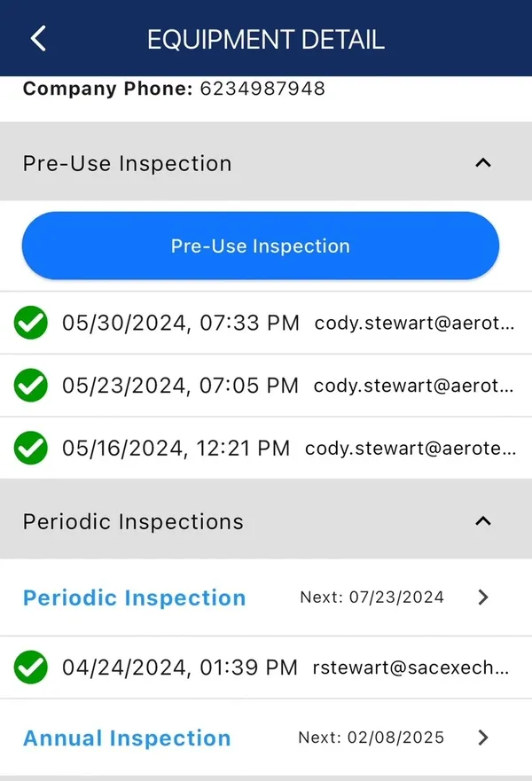
Task: Select the Annual Inspection label
Action: point(127,738)
